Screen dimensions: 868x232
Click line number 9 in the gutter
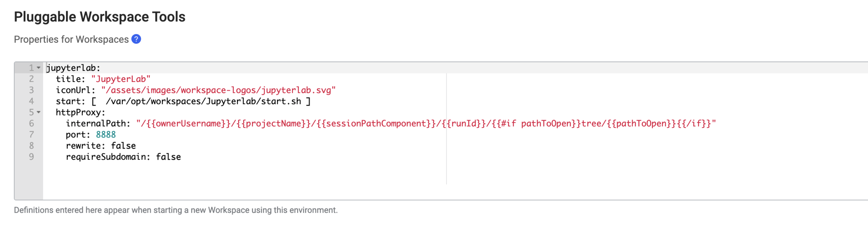(x=31, y=157)
